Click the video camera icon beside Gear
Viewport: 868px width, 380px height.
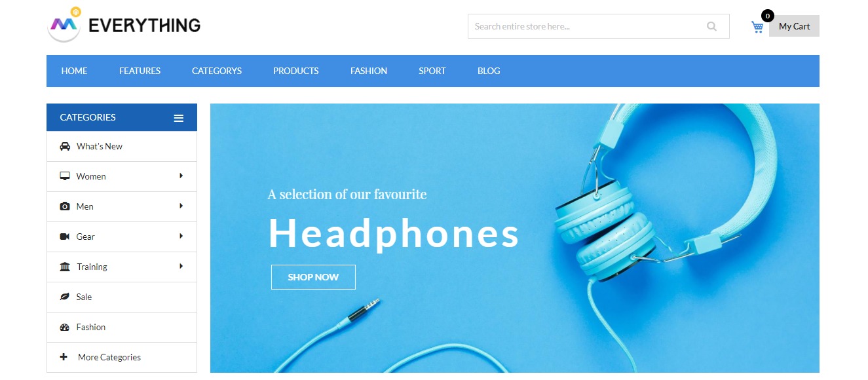click(x=65, y=237)
